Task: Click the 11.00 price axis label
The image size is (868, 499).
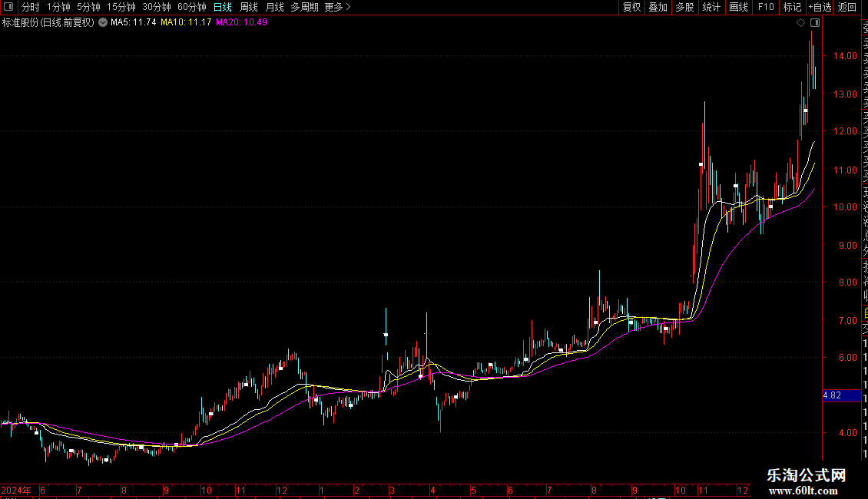Action: [x=845, y=170]
